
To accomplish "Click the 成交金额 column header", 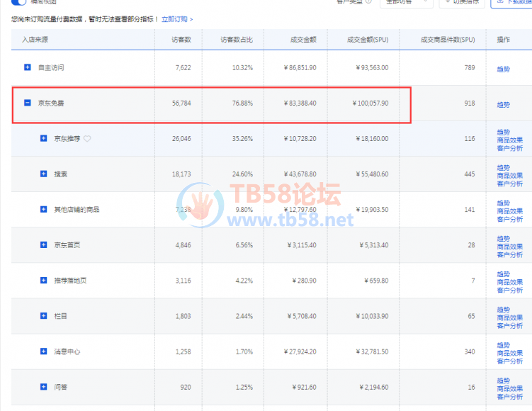I will (303, 40).
